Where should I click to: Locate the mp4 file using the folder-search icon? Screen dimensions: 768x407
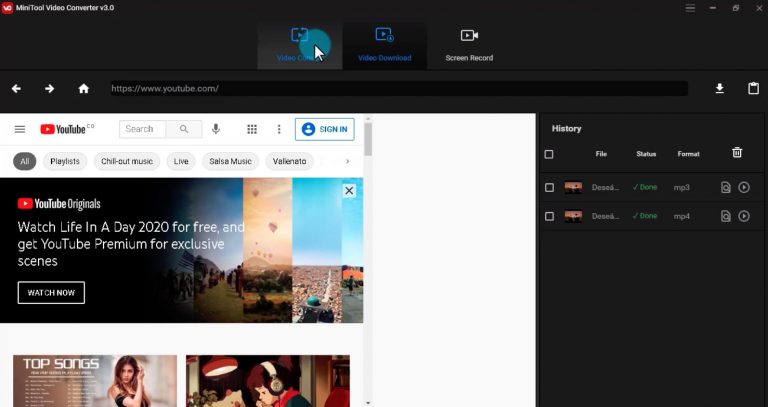[726, 216]
